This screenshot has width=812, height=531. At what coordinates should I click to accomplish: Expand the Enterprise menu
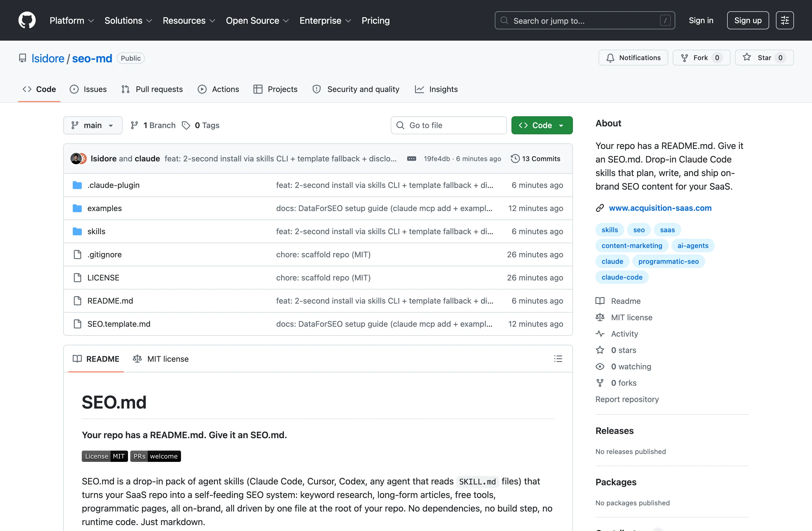(x=325, y=21)
